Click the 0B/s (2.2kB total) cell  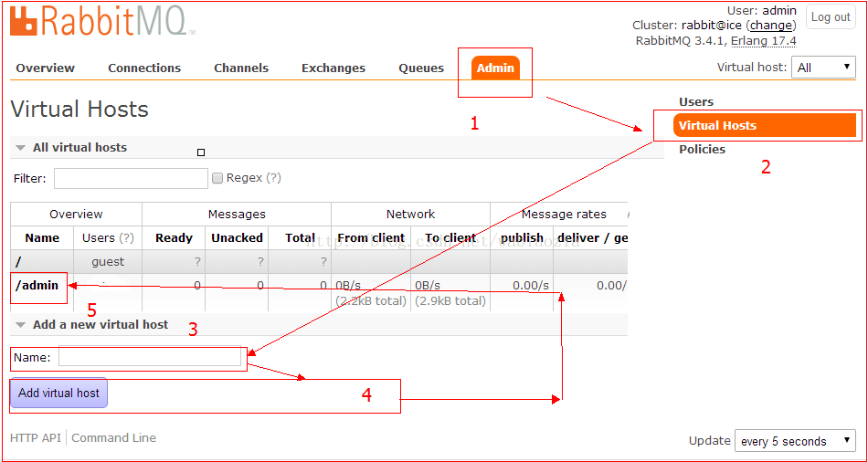coord(371,293)
